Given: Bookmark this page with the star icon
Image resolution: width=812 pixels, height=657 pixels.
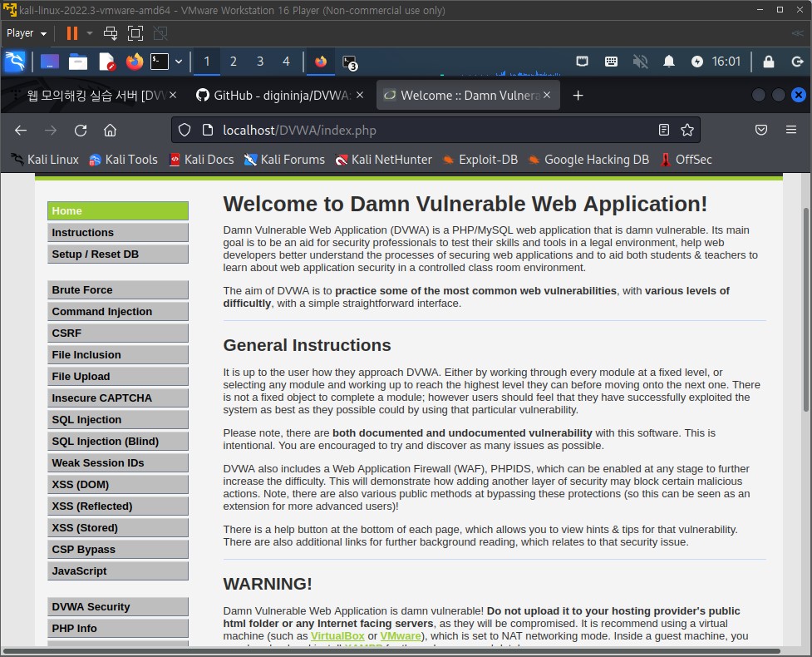Looking at the screenshot, I should [x=687, y=130].
